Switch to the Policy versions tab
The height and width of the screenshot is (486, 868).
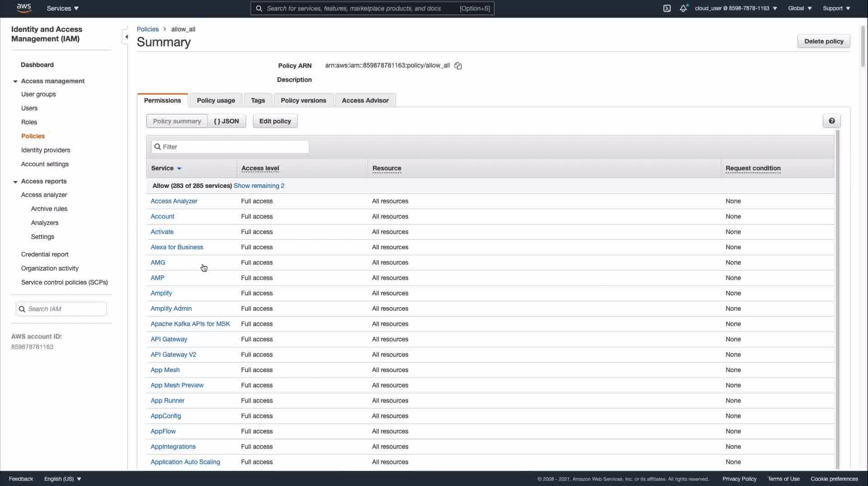(303, 100)
